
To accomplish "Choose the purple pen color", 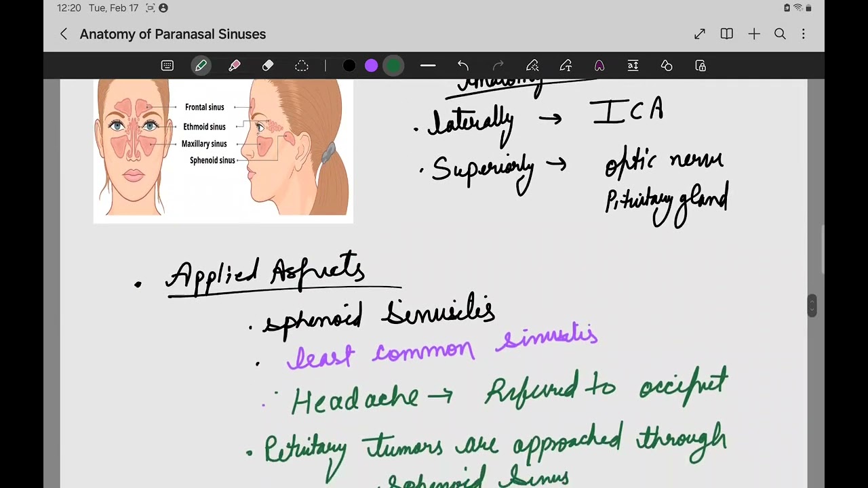I will [371, 66].
